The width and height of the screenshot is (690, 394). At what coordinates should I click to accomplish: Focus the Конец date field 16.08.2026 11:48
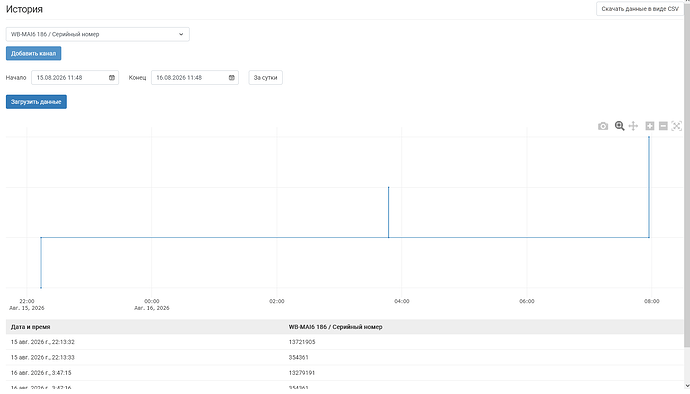click(195, 77)
